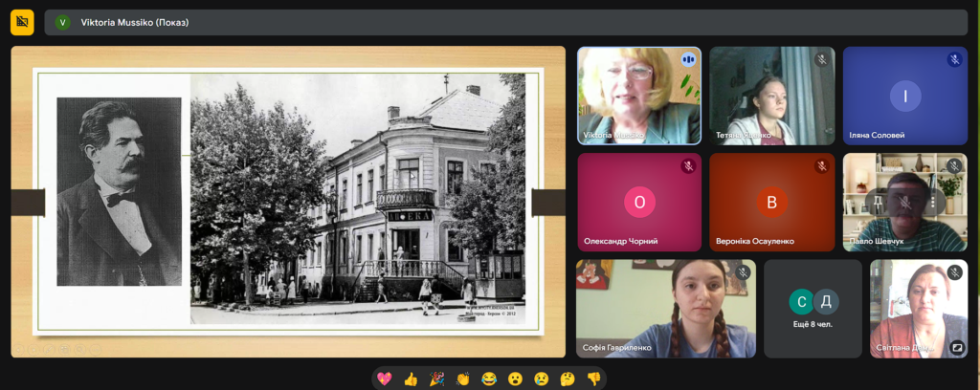
Task: Go to previous slide using left arrow tab
Action: click(x=28, y=202)
